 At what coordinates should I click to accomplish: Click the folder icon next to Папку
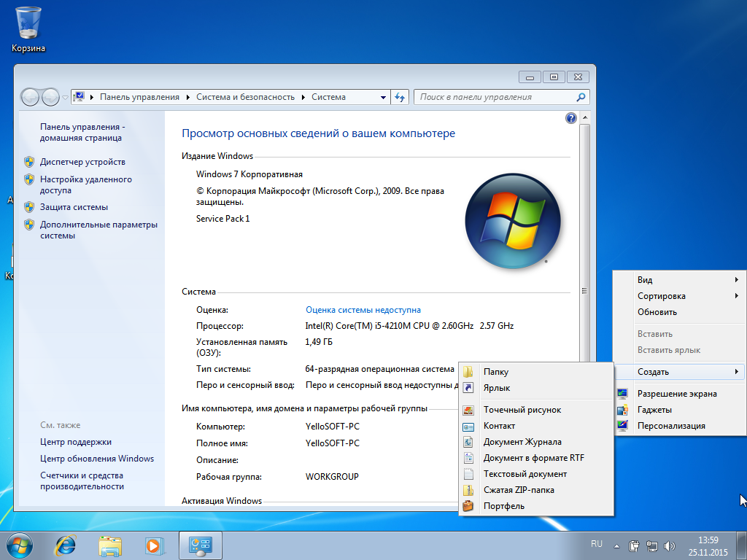tap(468, 372)
